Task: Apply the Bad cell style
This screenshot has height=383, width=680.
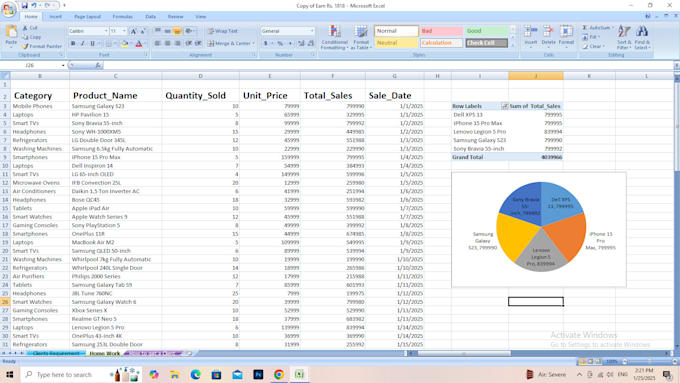Action: tap(441, 31)
